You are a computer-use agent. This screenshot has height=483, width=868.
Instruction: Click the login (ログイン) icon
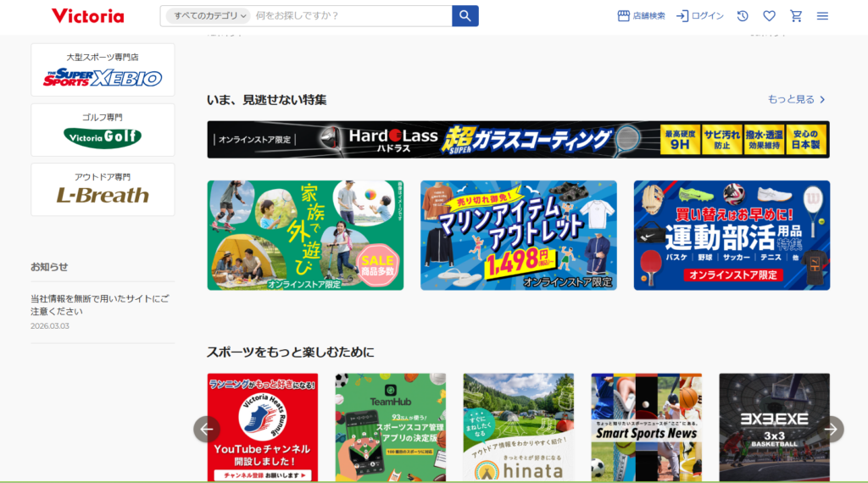click(699, 16)
